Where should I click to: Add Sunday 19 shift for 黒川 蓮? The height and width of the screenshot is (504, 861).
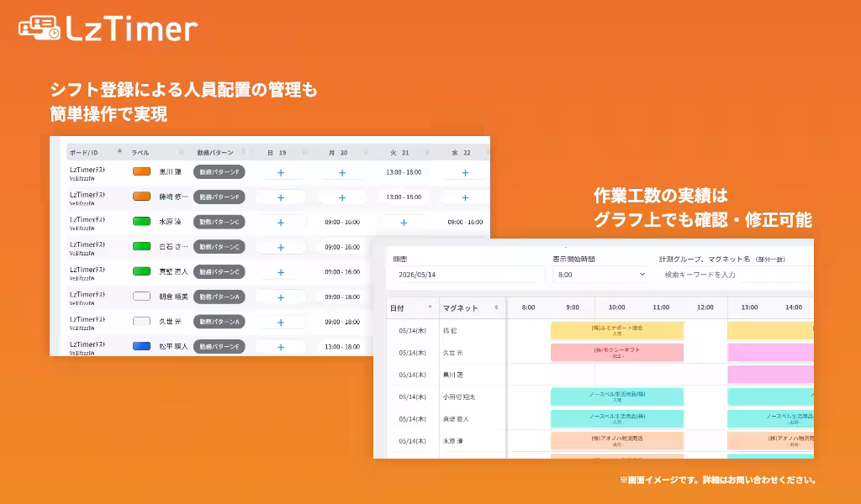281,173
